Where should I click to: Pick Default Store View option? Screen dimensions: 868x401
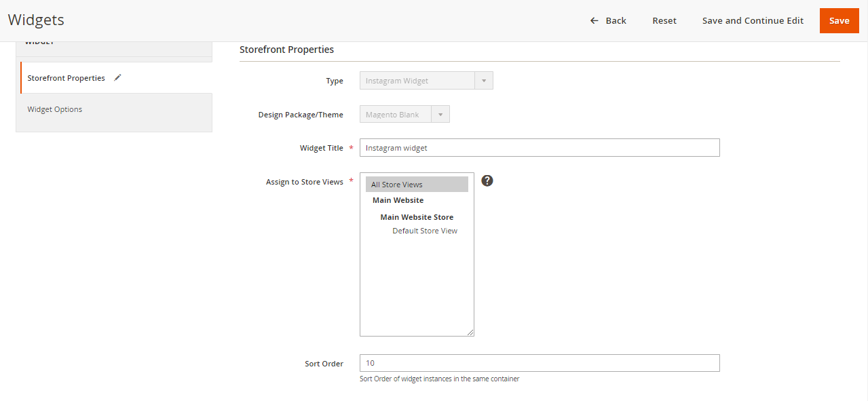[x=424, y=231]
